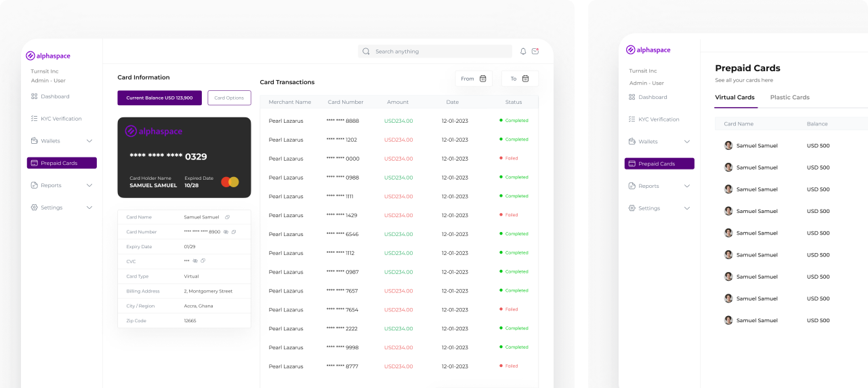
Task: Expand Settings chevron in left window
Action: point(89,208)
